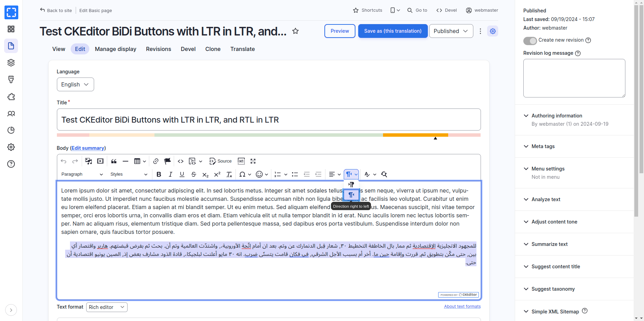644x321 pixels.
Task: Star the page title as favorite
Action: (x=295, y=31)
